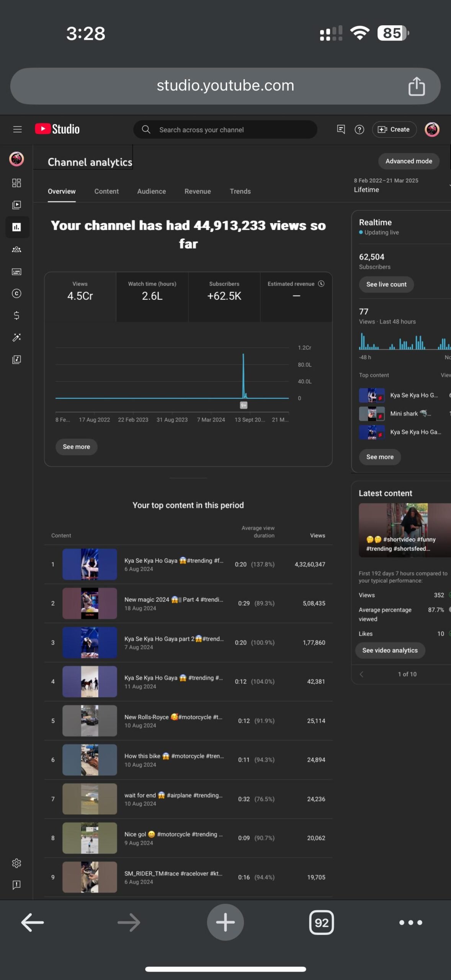Open the Content videos icon in sidebar
Image resolution: width=451 pixels, height=980 pixels.
coord(16,205)
